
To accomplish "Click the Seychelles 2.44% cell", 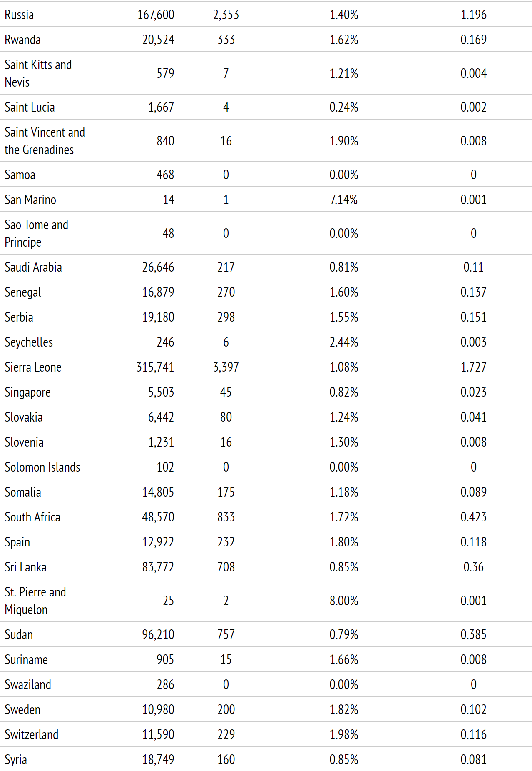I will pyautogui.click(x=343, y=342).
